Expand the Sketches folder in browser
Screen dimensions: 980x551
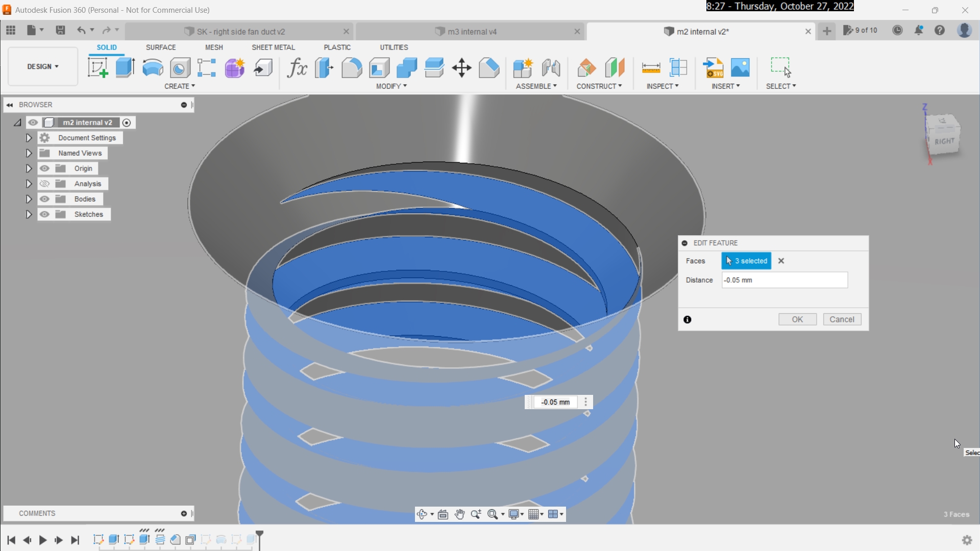click(29, 214)
